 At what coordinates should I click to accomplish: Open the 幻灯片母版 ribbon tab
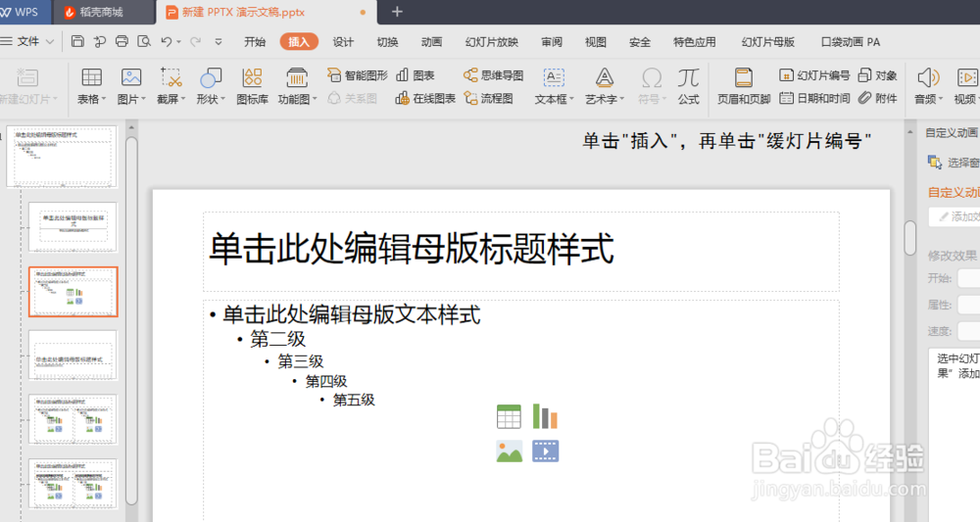tap(768, 42)
